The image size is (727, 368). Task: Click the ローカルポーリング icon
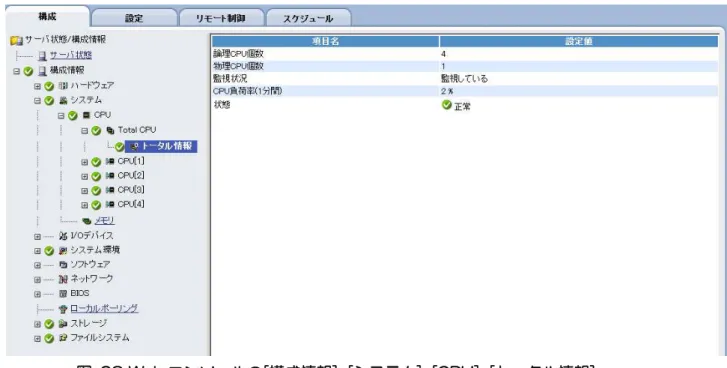point(64,309)
